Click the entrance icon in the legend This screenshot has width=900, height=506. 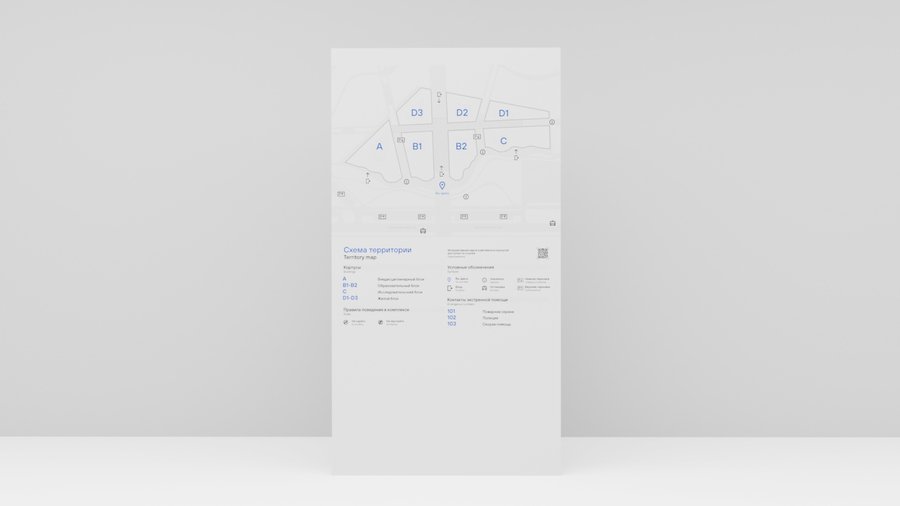pos(449,288)
